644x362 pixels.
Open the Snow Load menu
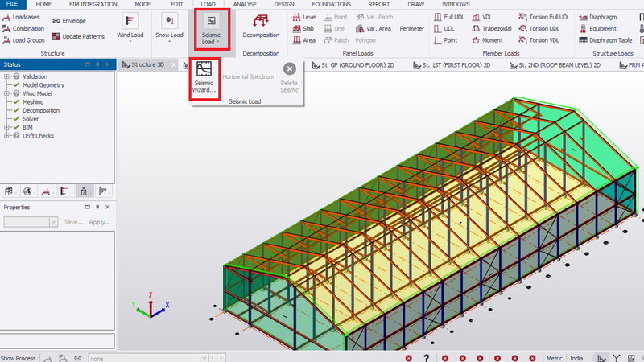(x=169, y=27)
